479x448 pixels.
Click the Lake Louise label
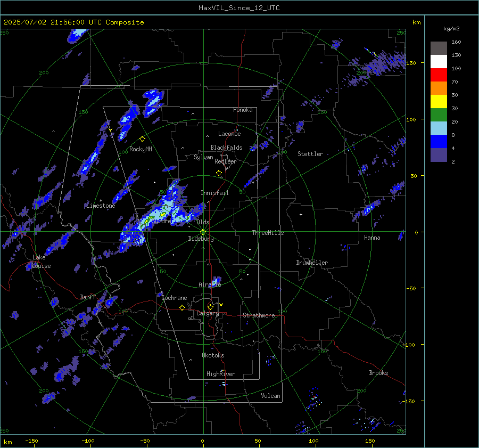(x=41, y=262)
